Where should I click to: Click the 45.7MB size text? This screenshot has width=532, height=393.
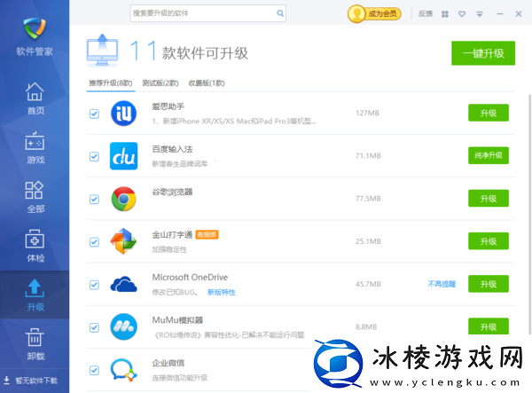coord(368,284)
